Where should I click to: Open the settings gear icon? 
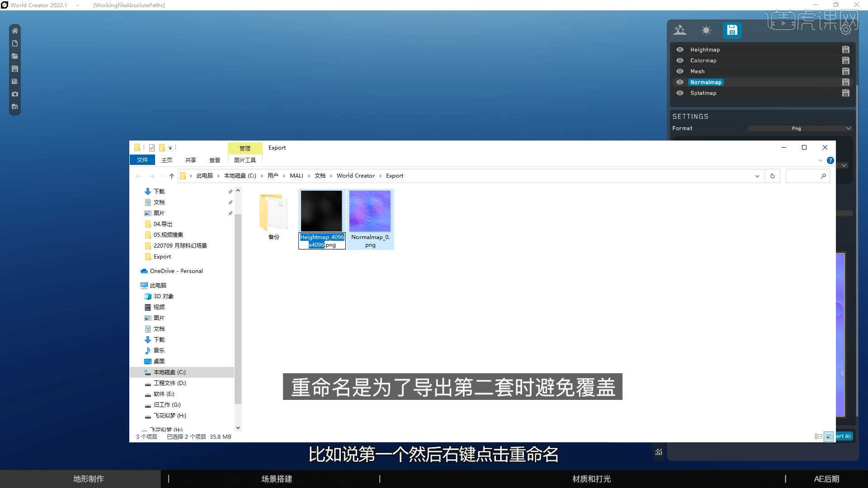tap(846, 30)
